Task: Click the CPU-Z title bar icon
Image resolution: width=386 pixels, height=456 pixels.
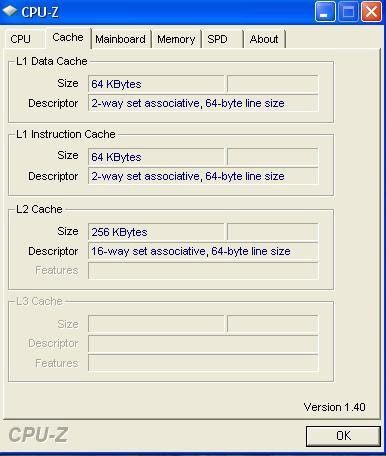Action: coord(9,10)
